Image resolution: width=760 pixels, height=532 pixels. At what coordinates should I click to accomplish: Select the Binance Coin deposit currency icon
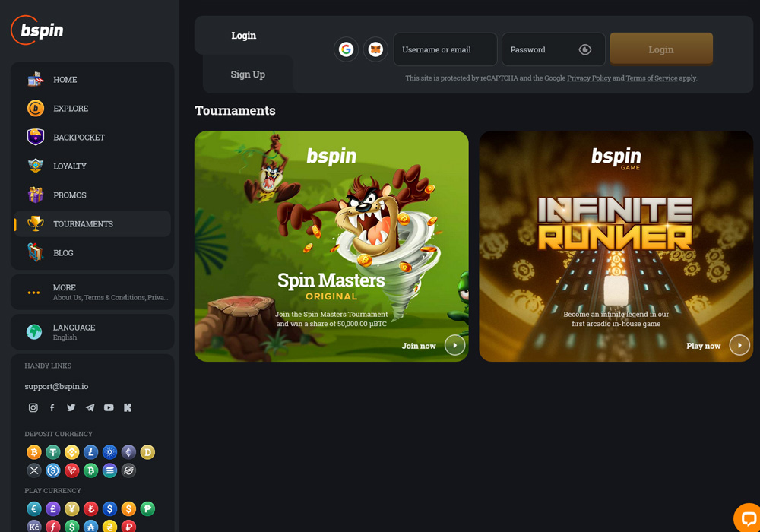coord(71,452)
